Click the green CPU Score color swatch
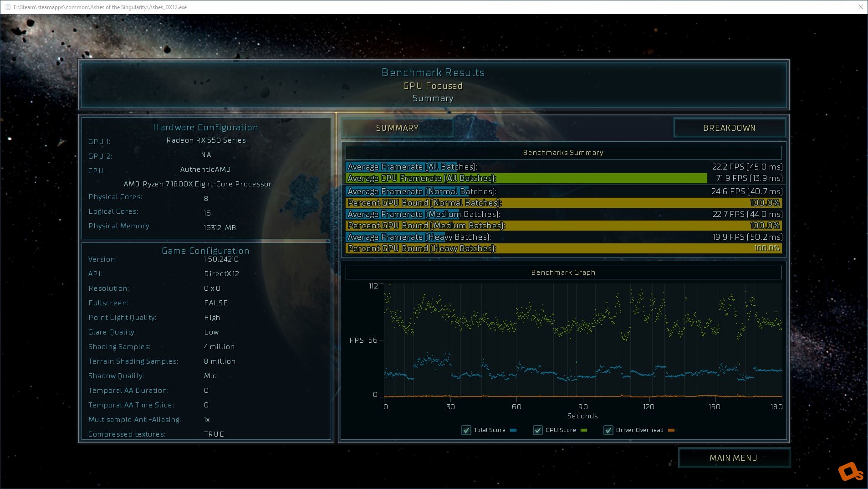The width and height of the screenshot is (868, 489). coord(584,430)
